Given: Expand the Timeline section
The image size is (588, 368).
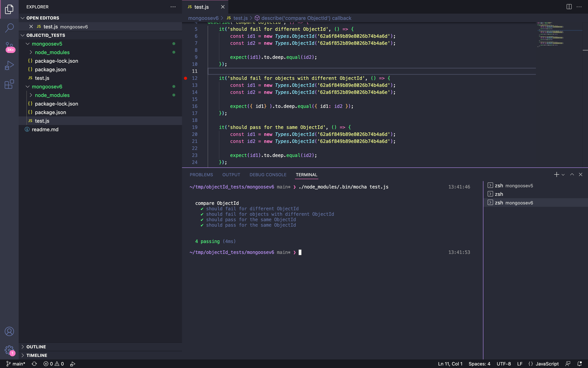Looking at the screenshot, I should pos(100,355).
